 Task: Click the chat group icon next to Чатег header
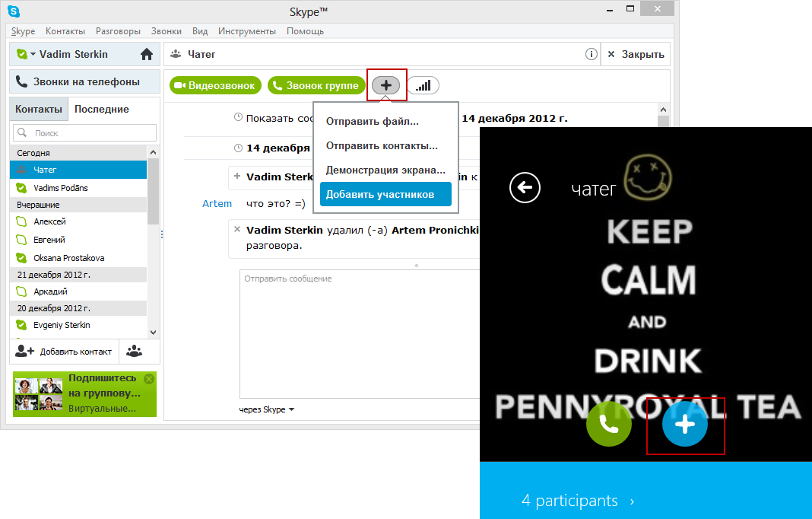176,54
